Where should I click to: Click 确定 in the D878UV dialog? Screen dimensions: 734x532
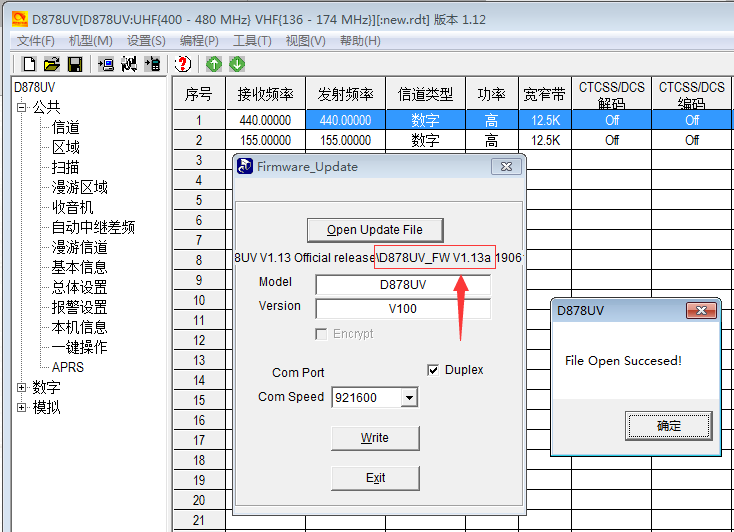pos(669,425)
